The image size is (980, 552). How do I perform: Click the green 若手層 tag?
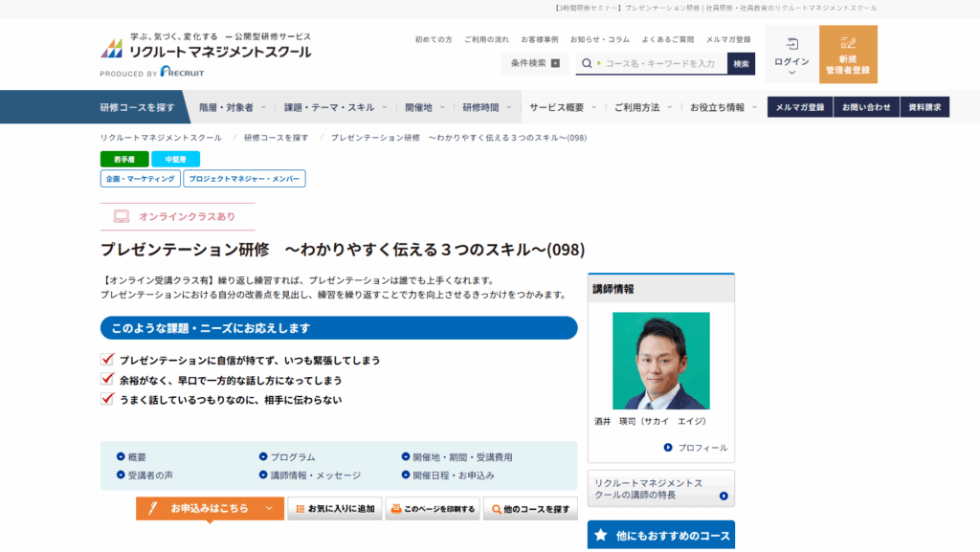(x=124, y=159)
